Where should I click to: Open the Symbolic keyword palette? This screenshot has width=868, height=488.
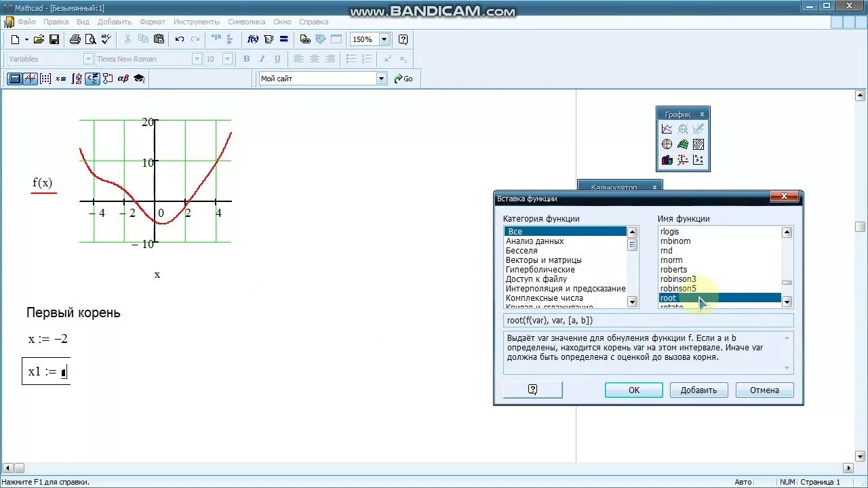coord(139,79)
